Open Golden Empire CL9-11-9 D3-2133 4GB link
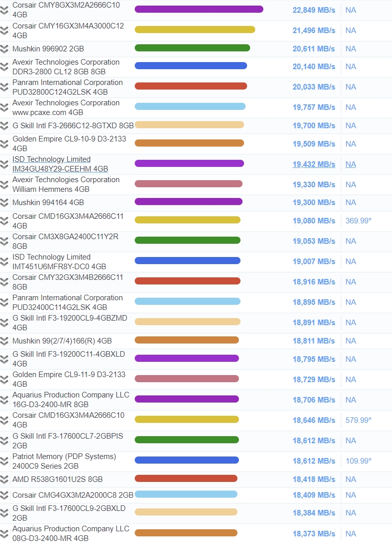The height and width of the screenshot is (543, 392). pyautogui.click(x=69, y=379)
